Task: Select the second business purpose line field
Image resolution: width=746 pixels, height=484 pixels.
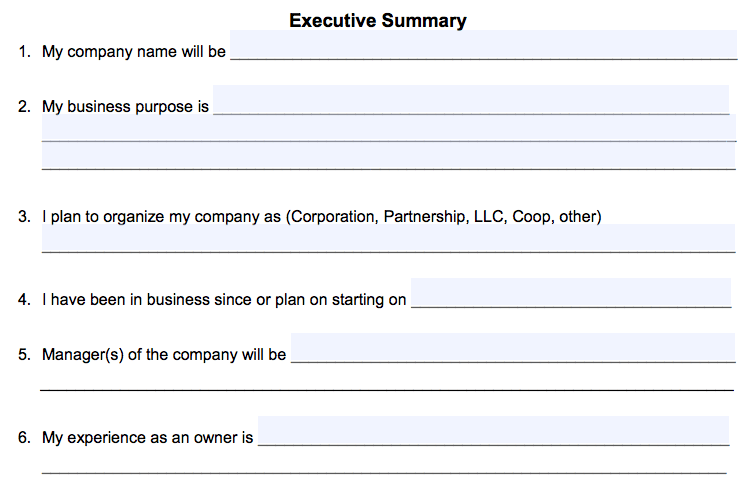Action: [389, 127]
